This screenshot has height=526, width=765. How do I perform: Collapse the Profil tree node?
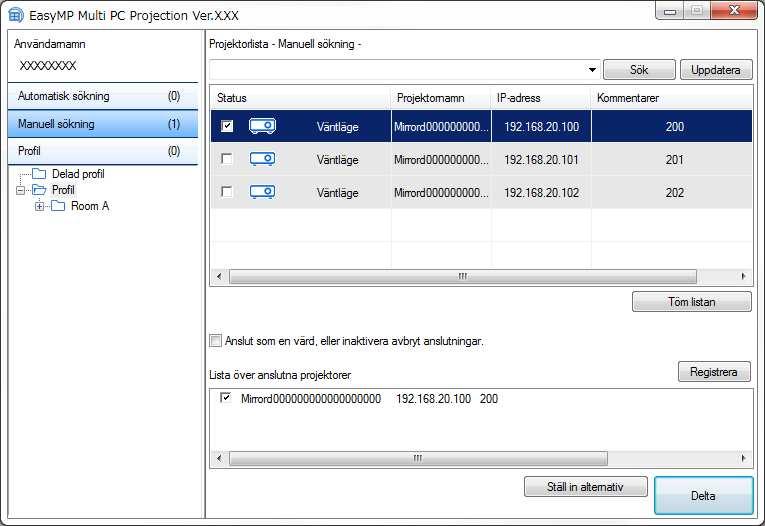(x=20, y=190)
